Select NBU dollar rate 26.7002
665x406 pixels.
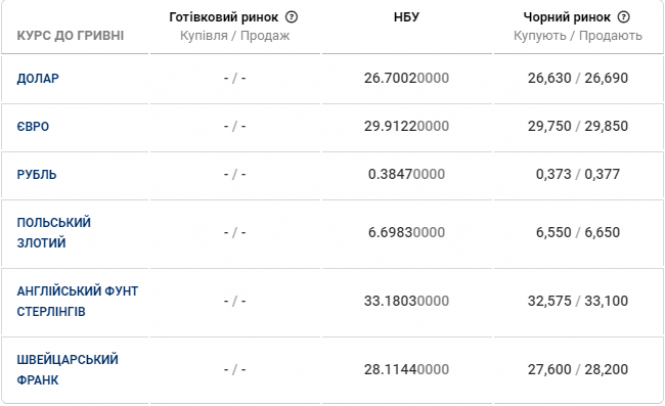407,78
